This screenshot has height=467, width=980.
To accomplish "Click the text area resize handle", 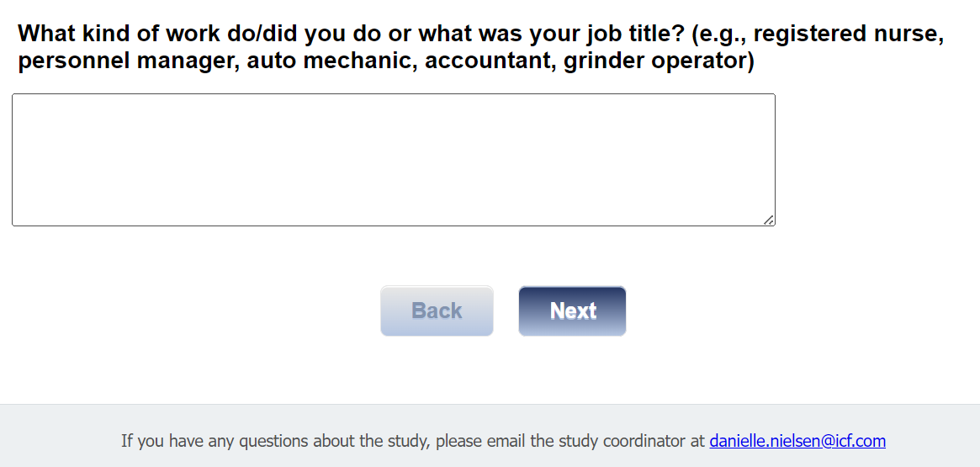I will pos(769,220).
